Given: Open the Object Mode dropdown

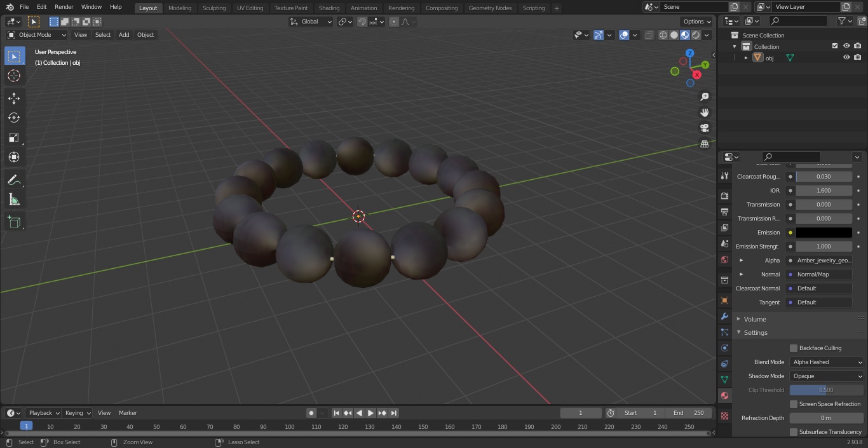Looking at the screenshot, I should pos(37,35).
